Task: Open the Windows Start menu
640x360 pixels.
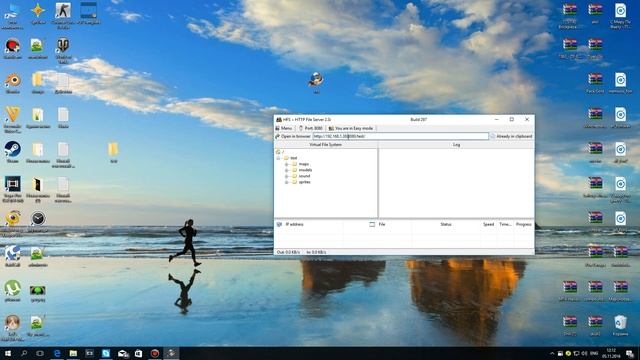Action: (x=7, y=353)
